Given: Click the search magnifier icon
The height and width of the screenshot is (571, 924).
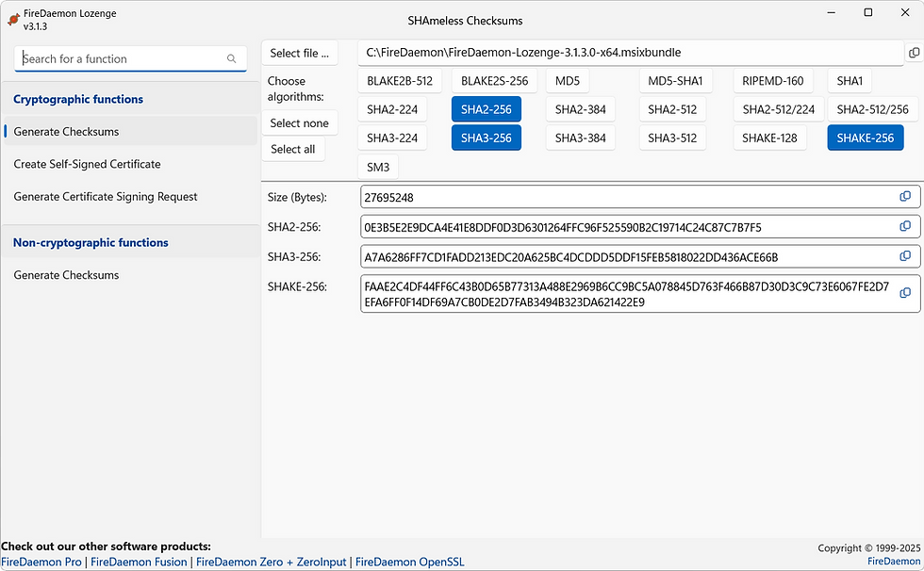Looking at the screenshot, I should (231, 58).
